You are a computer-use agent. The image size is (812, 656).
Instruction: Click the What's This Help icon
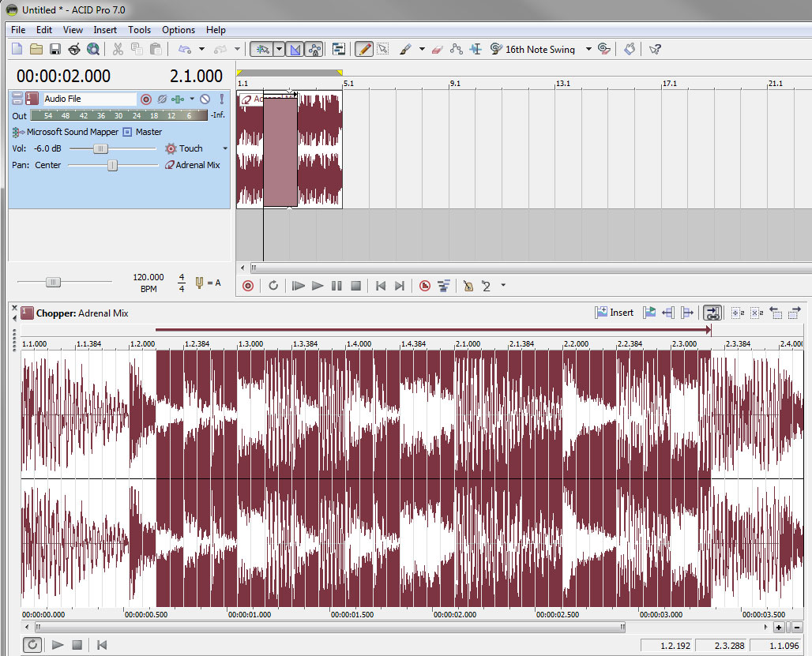[655, 49]
